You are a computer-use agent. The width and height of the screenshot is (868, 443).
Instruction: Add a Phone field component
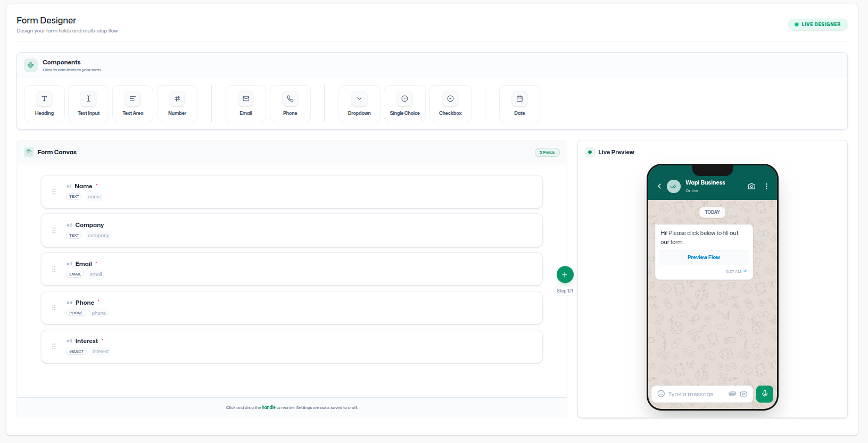coord(290,104)
